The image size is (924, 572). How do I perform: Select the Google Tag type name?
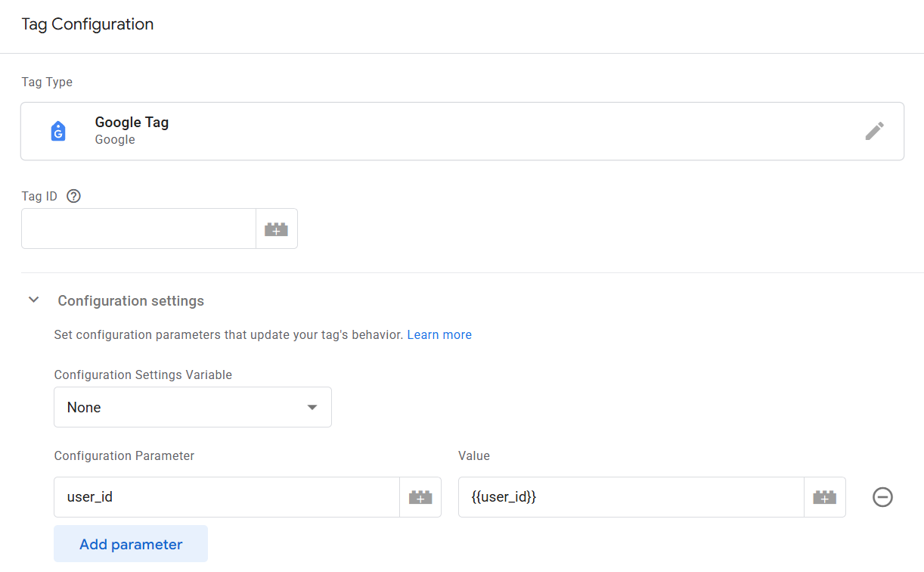[x=132, y=123]
